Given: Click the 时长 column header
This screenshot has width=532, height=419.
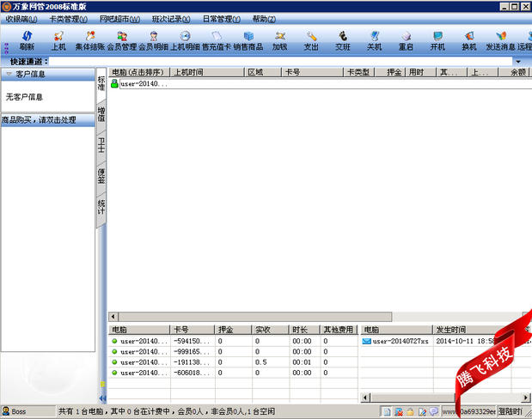Looking at the screenshot, I should pos(304,330).
